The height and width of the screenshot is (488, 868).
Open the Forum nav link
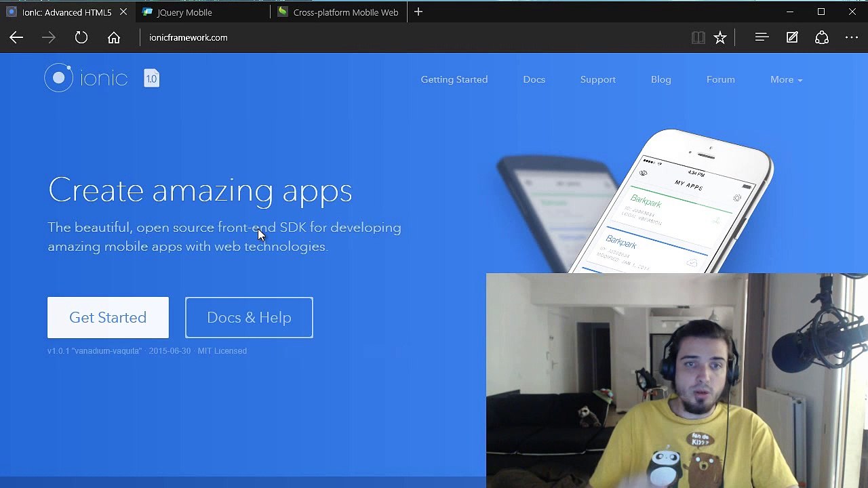point(720,79)
